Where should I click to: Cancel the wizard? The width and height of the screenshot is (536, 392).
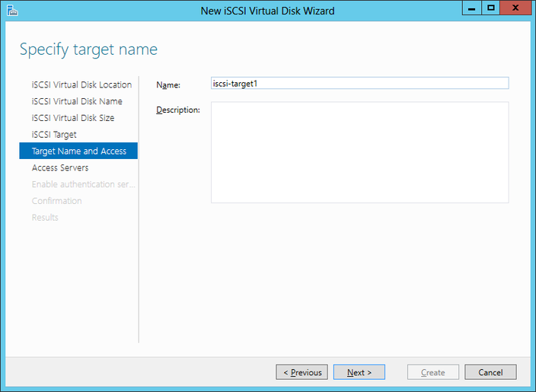point(490,372)
